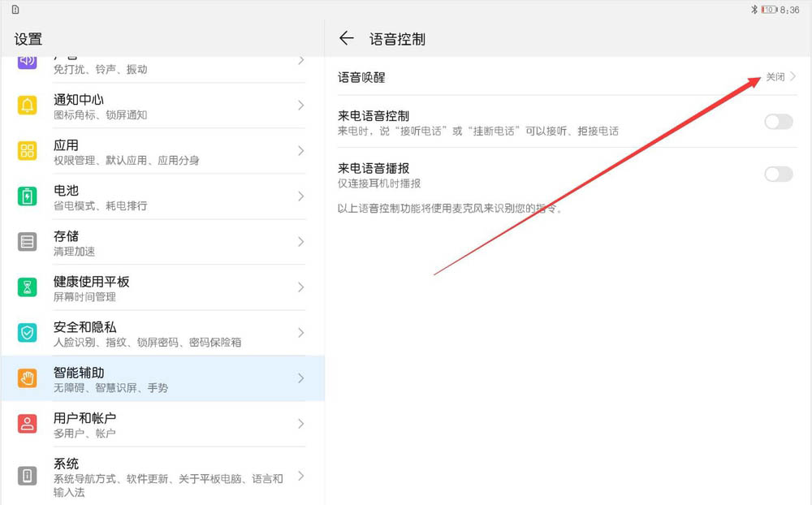
Task: Switch to the 用户和帐户 settings section
Action: [x=162, y=424]
